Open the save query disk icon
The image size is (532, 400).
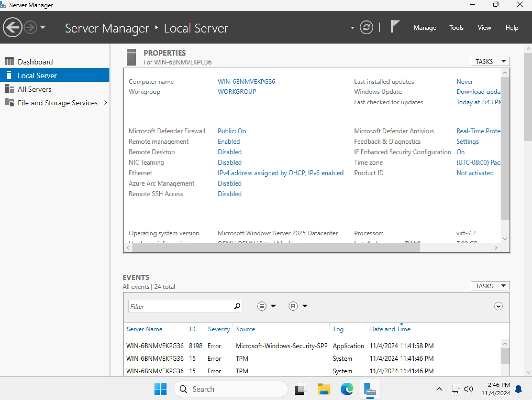click(x=293, y=306)
